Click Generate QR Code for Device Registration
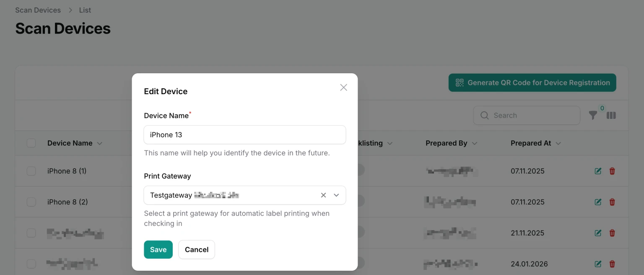 coord(532,82)
